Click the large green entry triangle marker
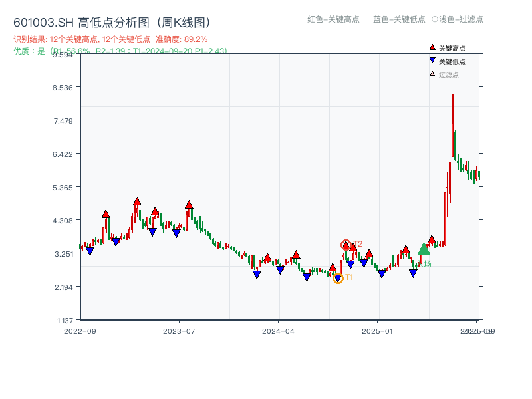This screenshot has height=399, width=532. pyautogui.click(x=424, y=249)
